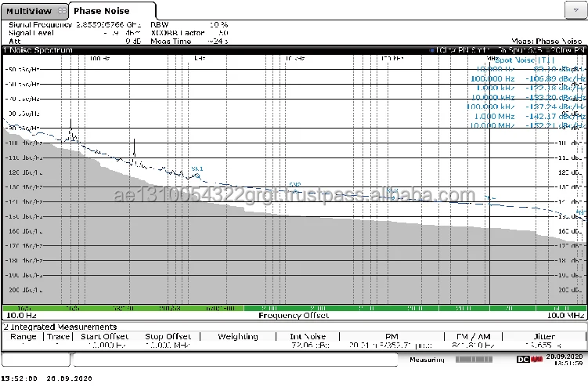This screenshot has height=391, width=588.
Task: Switch to the MultiView tab
Action: [27, 10]
